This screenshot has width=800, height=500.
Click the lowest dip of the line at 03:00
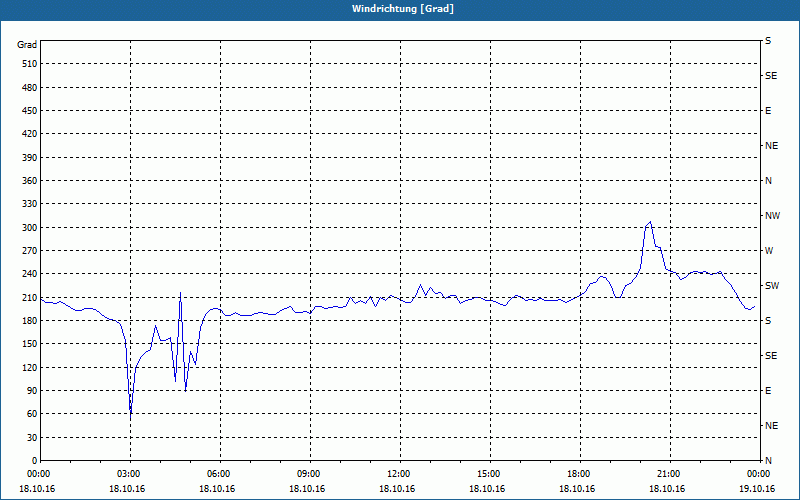[x=131, y=419]
